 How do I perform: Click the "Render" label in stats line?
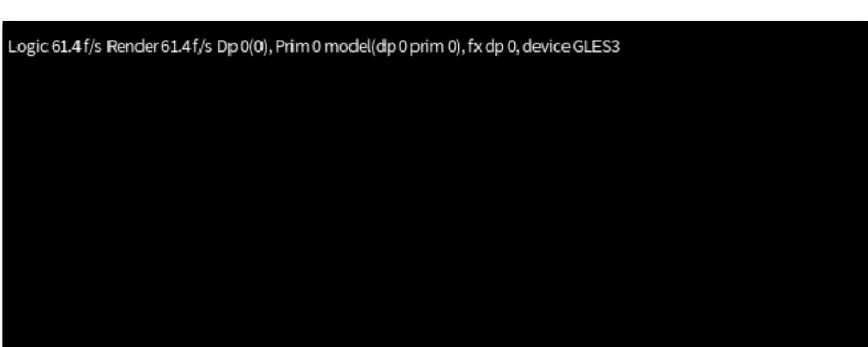click(x=132, y=47)
